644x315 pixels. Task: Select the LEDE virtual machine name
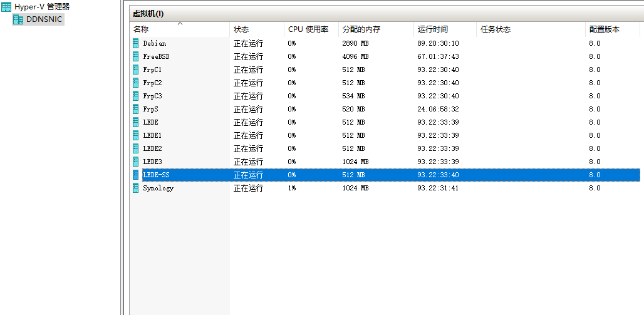[x=151, y=122]
